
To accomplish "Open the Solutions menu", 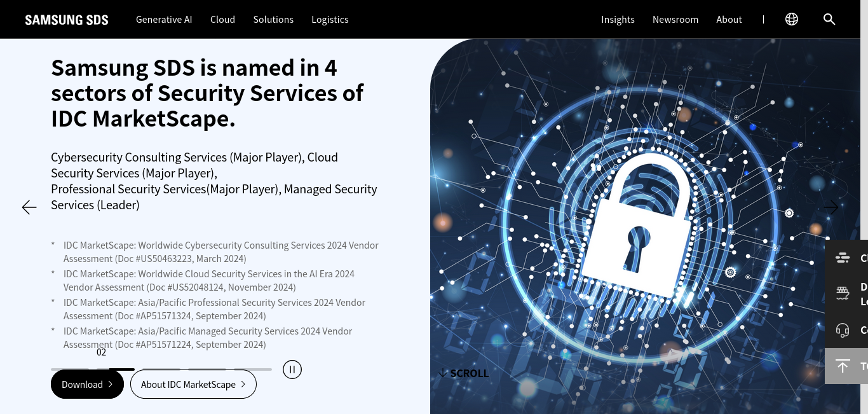I will 273,20.
